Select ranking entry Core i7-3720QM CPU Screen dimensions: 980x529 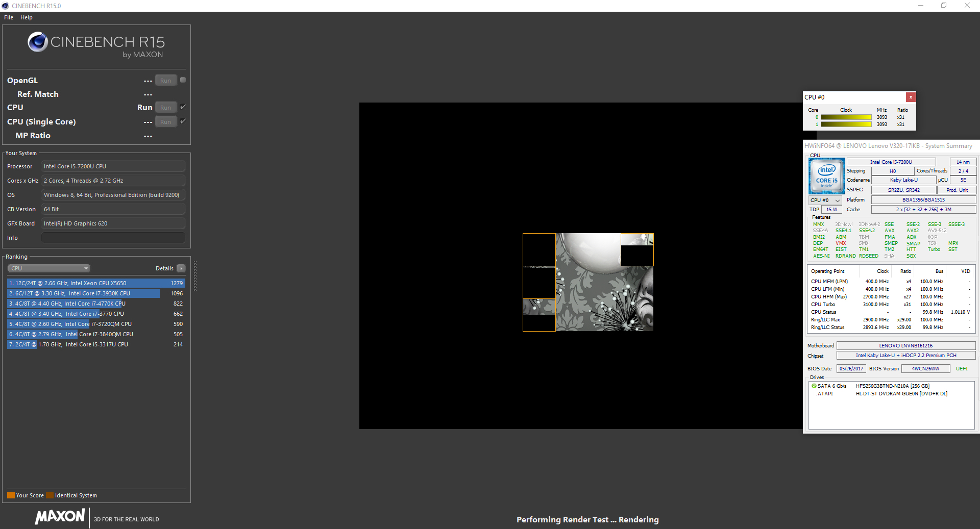[x=96, y=324]
